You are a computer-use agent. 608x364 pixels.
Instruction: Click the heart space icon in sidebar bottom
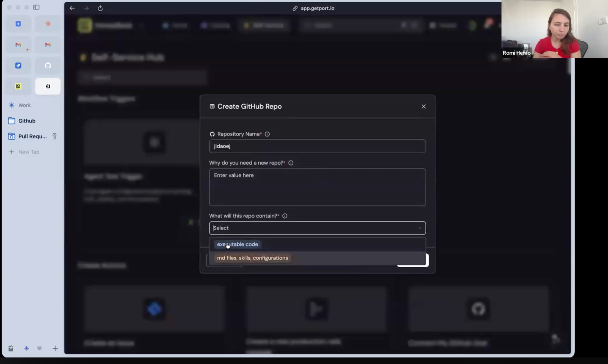tap(39, 348)
